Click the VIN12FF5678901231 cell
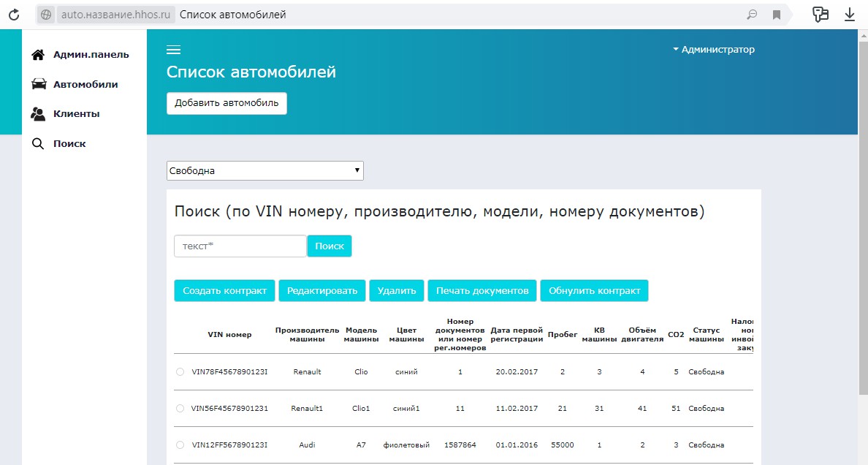Viewport: 868px width, 465px height. click(229, 445)
